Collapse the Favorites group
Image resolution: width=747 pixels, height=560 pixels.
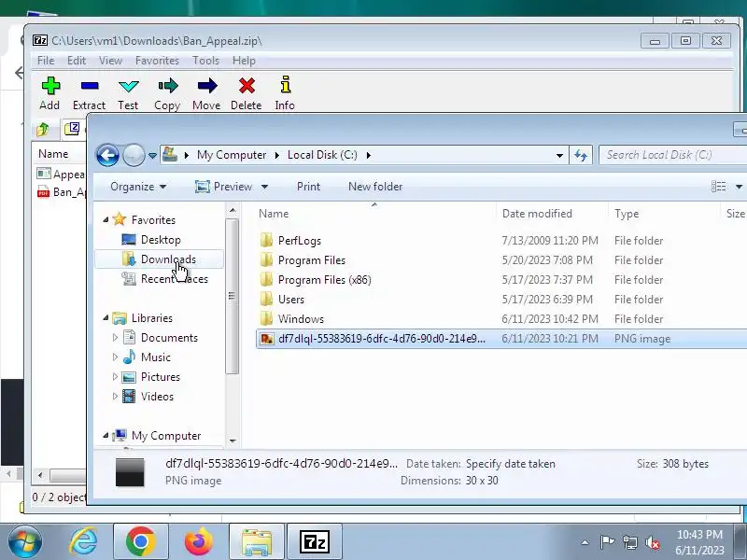(106, 219)
